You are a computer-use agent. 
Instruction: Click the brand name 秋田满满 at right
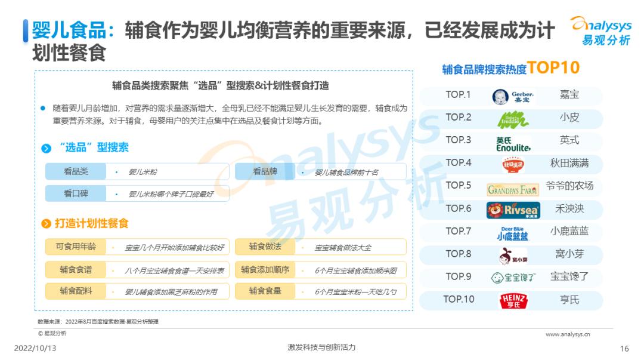coord(569,163)
